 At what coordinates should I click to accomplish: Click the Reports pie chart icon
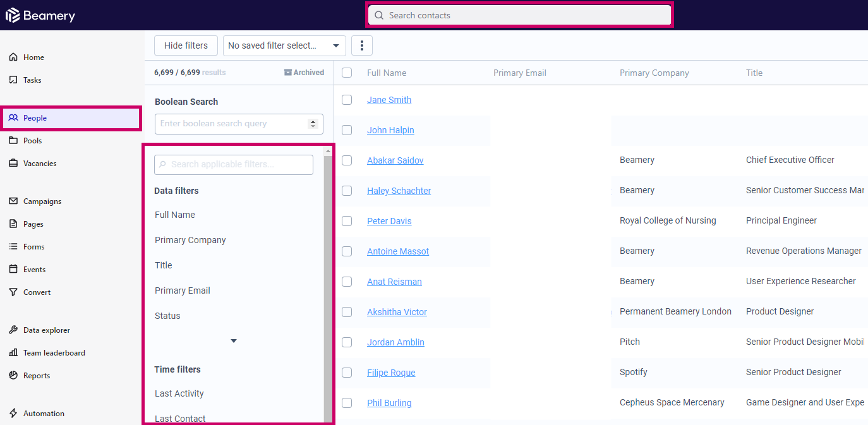[x=13, y=376]
